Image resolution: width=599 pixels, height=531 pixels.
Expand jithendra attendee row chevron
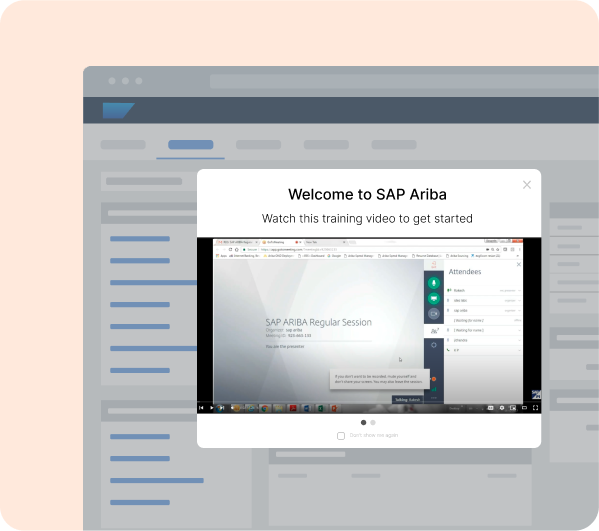519,340
